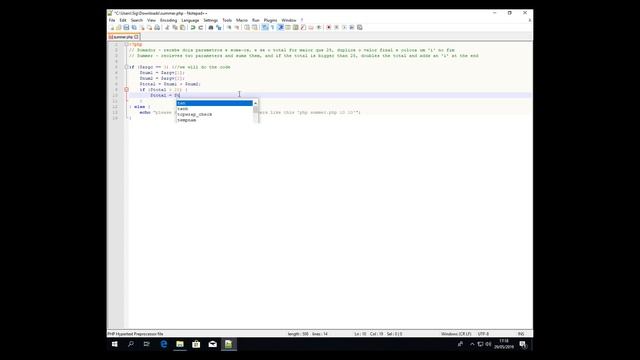Toggle synchronized horizontal scrolling

(255, 27)
